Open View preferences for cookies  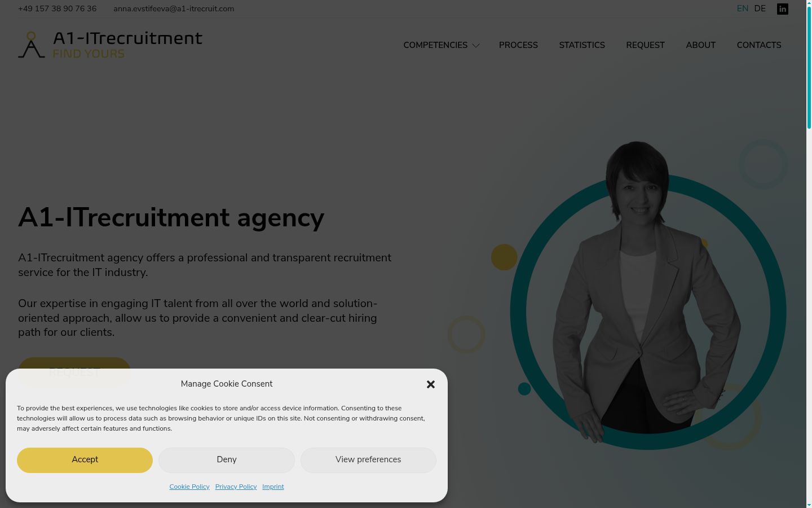coord(368,460)
